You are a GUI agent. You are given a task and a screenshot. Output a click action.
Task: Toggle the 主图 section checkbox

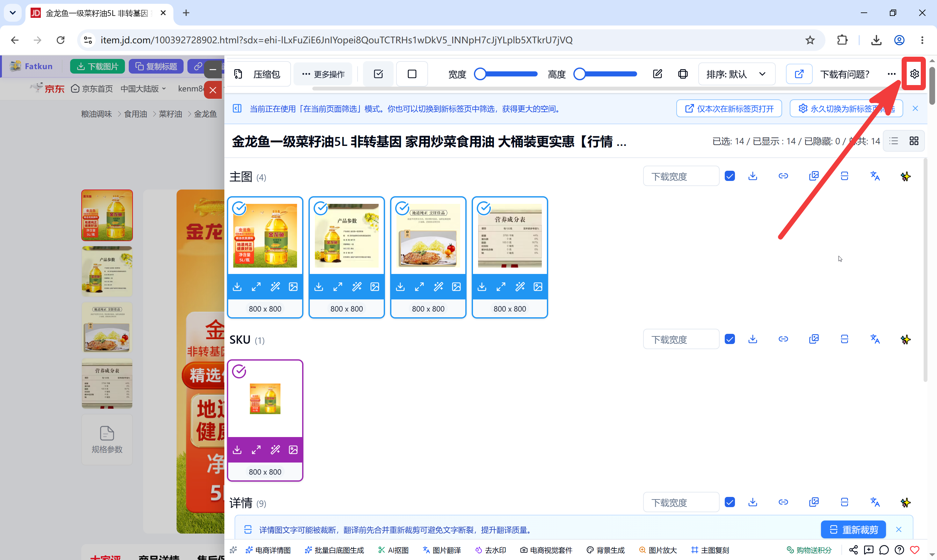(730, 176)
